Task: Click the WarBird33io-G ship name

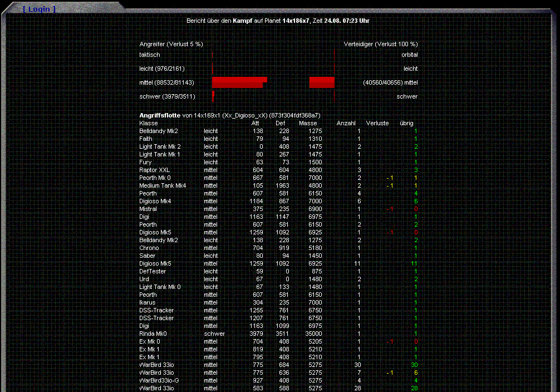Action: pos(159,380)
